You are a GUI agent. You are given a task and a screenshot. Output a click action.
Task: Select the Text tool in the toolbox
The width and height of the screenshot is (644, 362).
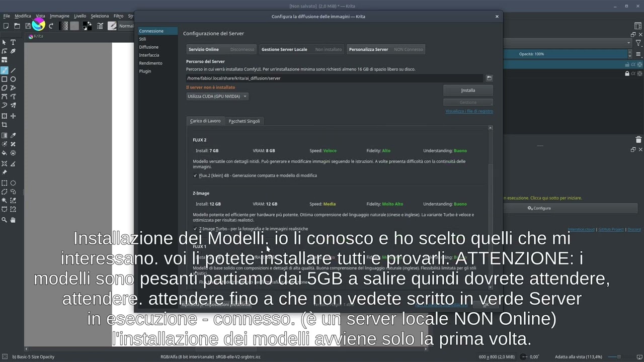click(x=13, y=42)
